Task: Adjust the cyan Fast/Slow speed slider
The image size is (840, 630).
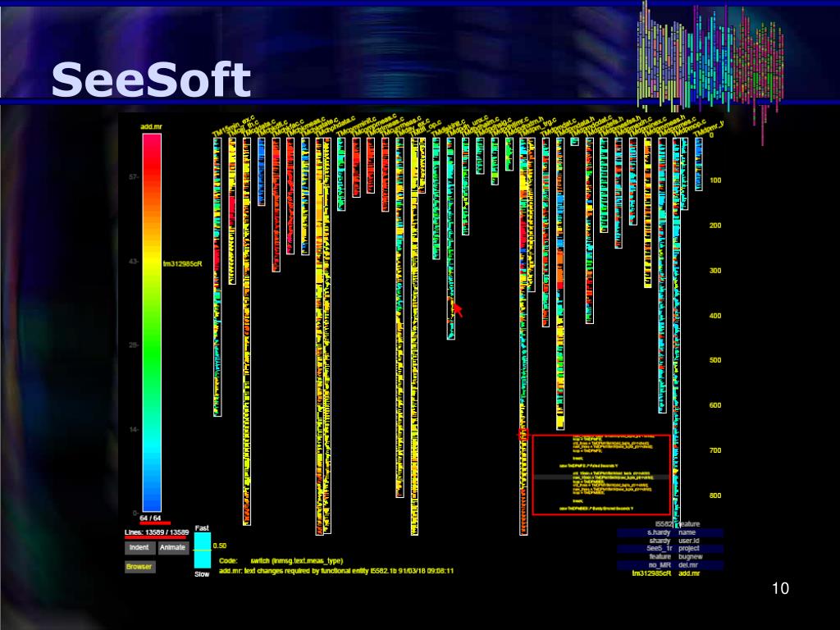Action: point(203,550)
